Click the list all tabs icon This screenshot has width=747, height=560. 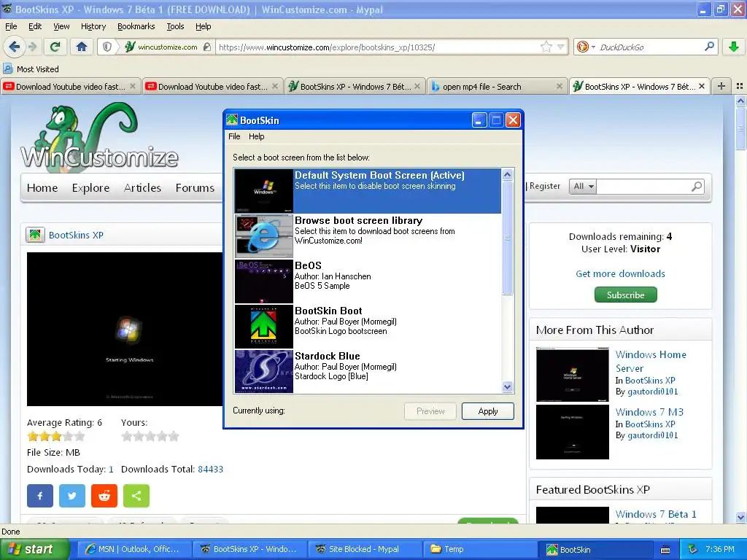pyautogui.click(x=740, y=86)
